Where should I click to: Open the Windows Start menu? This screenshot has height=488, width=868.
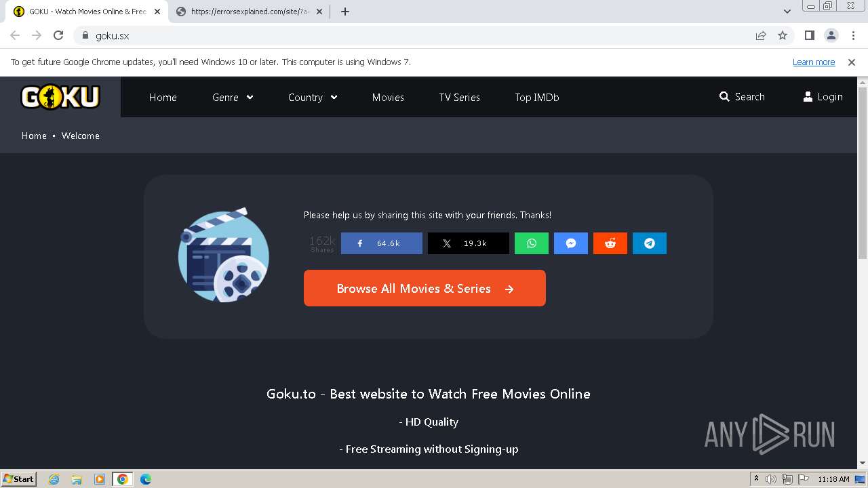(x=18, y=479)
